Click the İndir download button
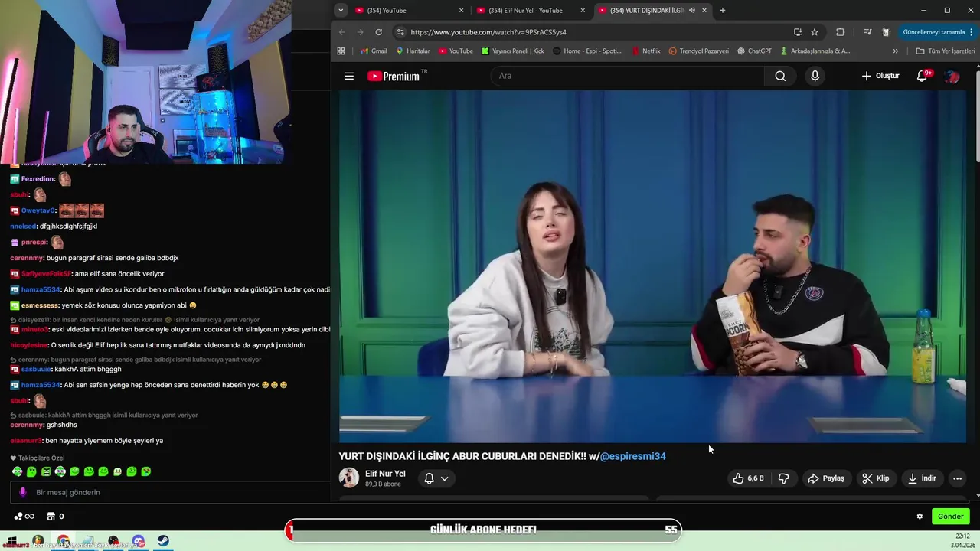This screenshot has height=551, width=980. (922, 478)
